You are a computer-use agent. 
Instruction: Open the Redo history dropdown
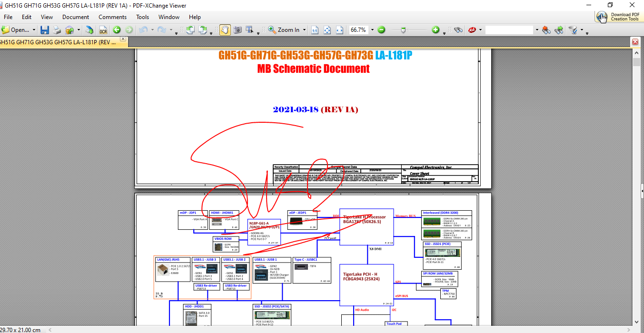pos(171,30)
